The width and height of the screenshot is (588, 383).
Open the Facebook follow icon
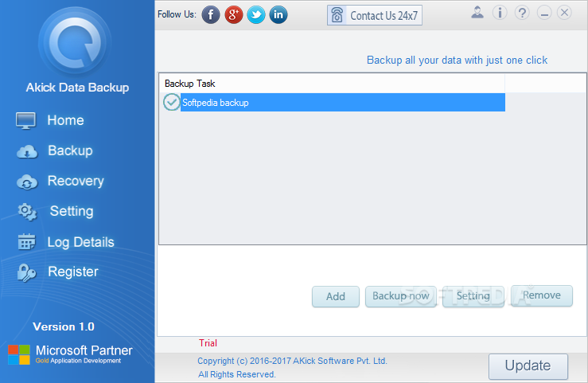[211, 15]
